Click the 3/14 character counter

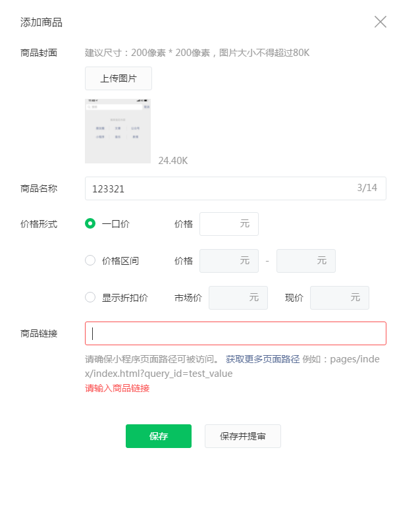click(367, 188)
